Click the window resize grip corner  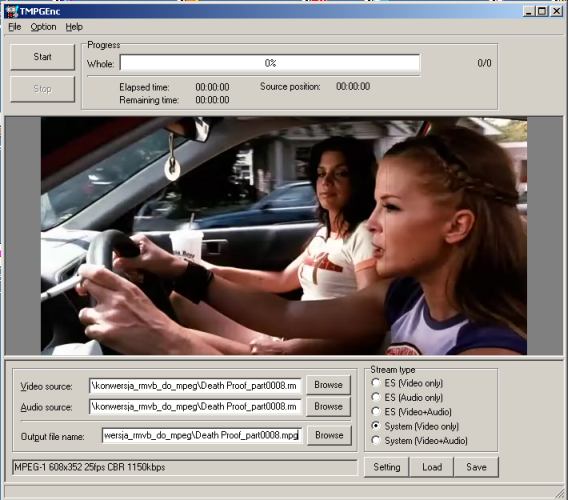560,493
